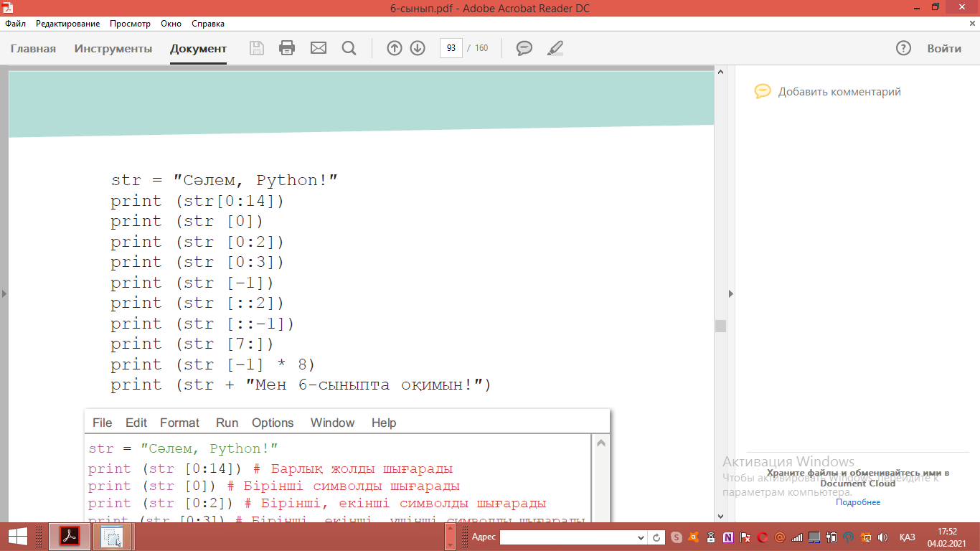980x551 pixels.
Task: Open the Avast antivirus tray icon
Action: 693,537
